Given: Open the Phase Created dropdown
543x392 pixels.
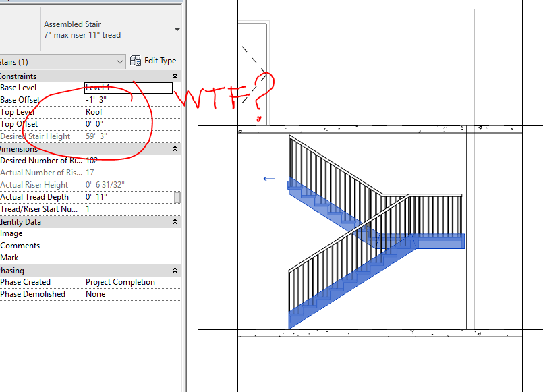Looking at the screenshot, I should (x=128, y=281).
